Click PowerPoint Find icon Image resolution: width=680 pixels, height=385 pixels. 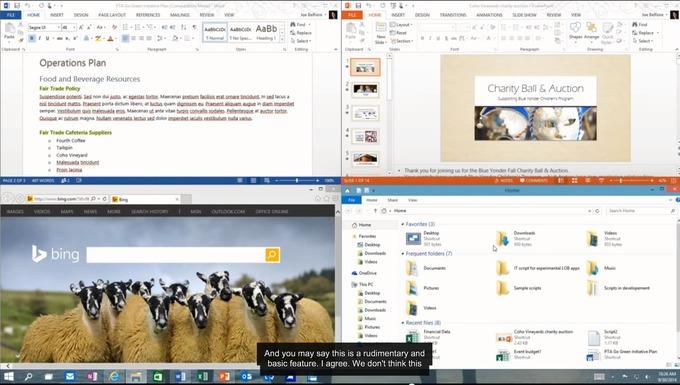click(x=635, y=25)
